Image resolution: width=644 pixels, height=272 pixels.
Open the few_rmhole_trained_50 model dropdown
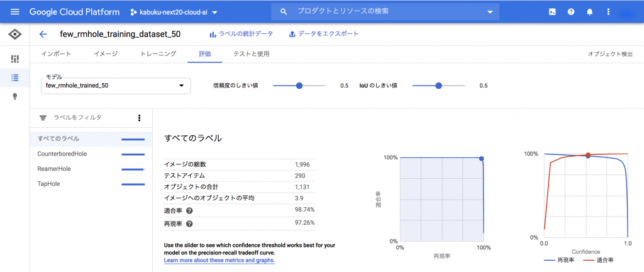click(x=116, y=86)
